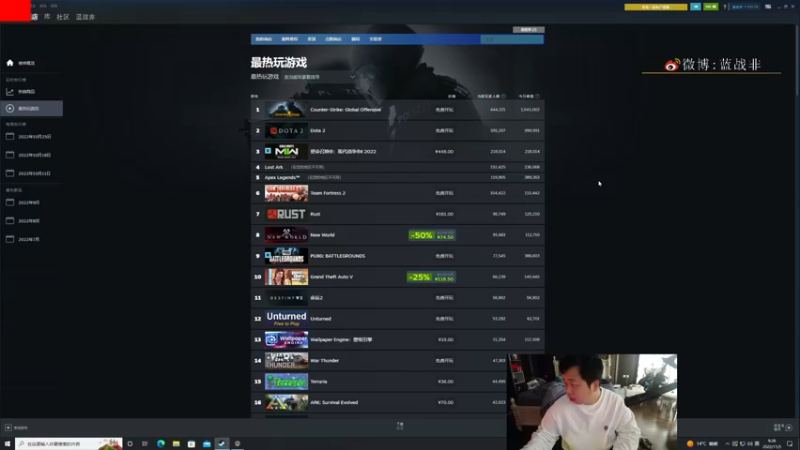Screen dimensions: 800x450
Task: Open the Windows Start menu
Action: (7, 444)
